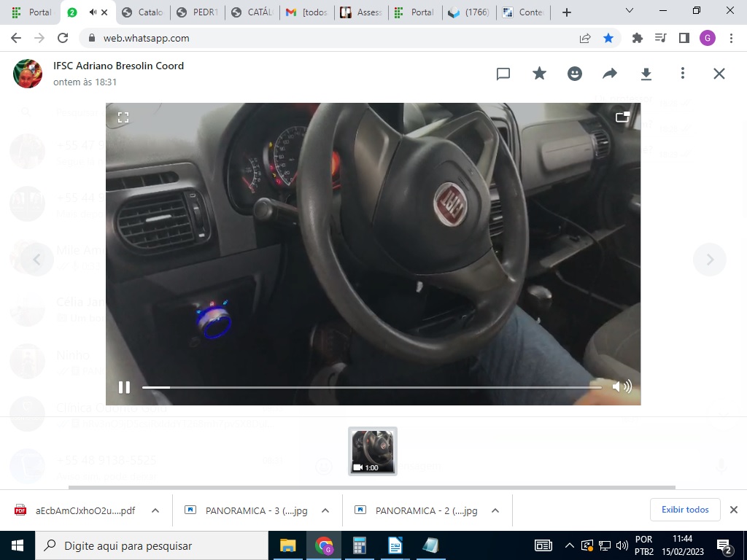The width and height of the screenshot is (747, 560).
Task: Go to message in chat icon
Action: (x=503, y=74)
